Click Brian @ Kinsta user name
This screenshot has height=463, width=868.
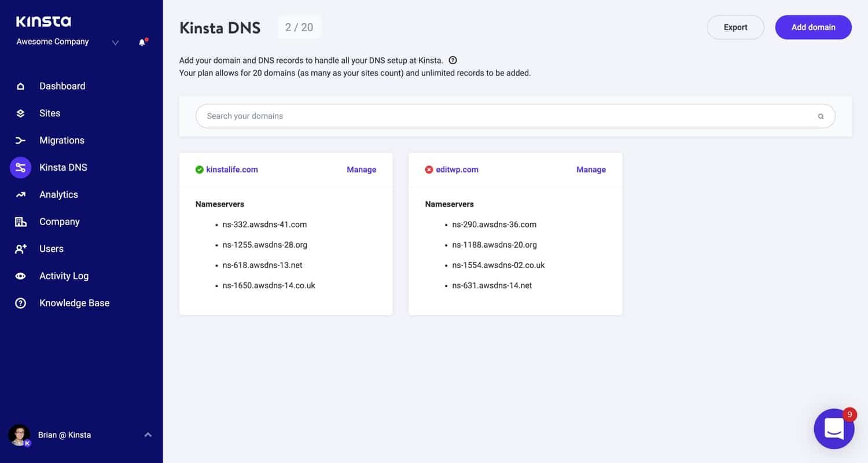tap(64, 435)
